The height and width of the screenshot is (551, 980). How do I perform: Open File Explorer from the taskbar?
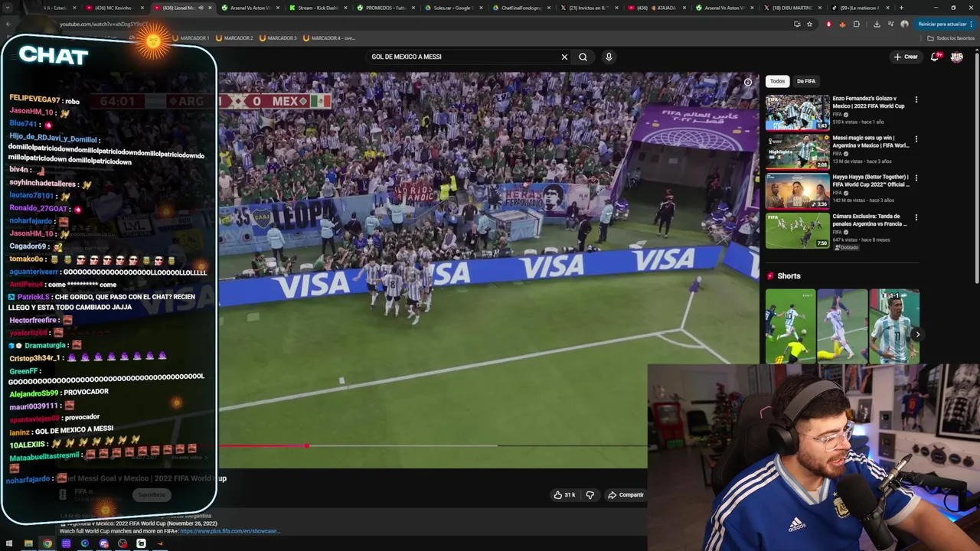(28, 543)
